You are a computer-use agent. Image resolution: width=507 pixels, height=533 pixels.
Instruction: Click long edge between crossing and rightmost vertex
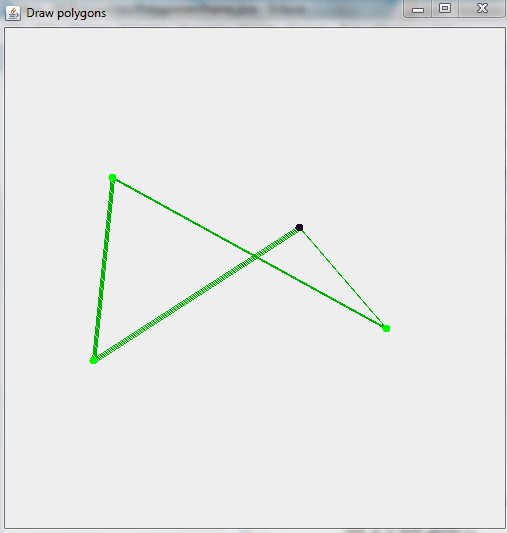(320, 292)
